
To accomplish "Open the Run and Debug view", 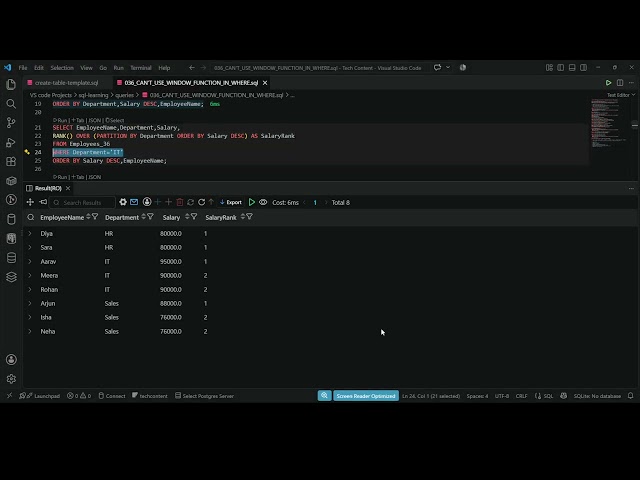I will coord(11,142).
